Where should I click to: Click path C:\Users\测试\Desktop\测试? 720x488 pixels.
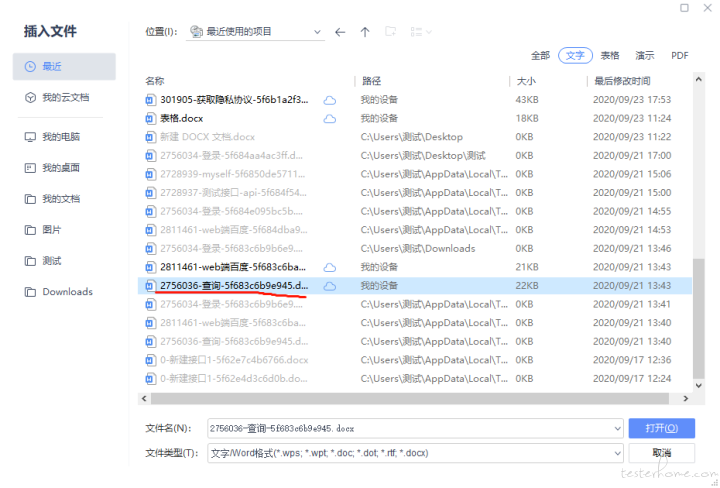coord(423,156)
